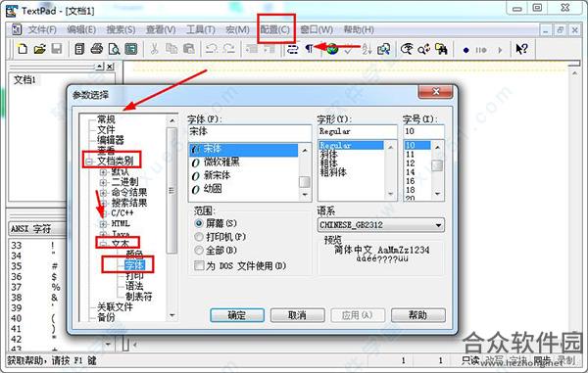Click the globe web browser preview icon
Screen dimensions: 588x373
pyautogui.click(x=332, y=49)
